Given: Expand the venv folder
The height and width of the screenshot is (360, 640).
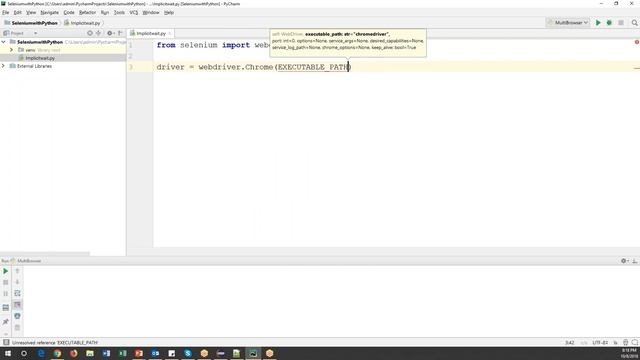Looking at the screenshot, I should point(11,50).
